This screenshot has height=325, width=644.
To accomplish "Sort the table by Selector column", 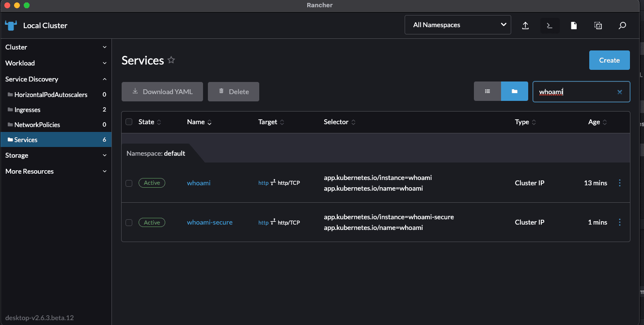I will (x=340, y=122).
